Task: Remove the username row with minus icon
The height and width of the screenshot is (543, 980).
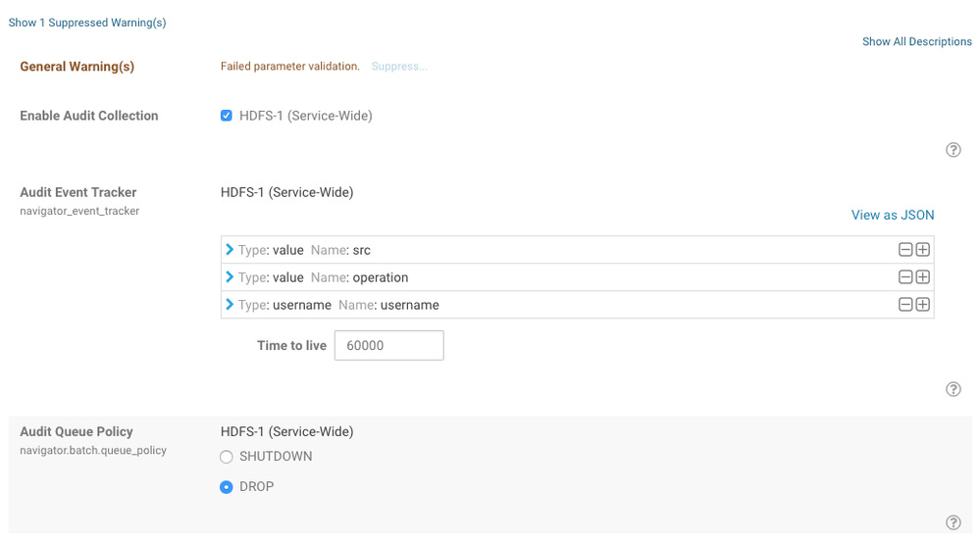Action: point(905,305)
